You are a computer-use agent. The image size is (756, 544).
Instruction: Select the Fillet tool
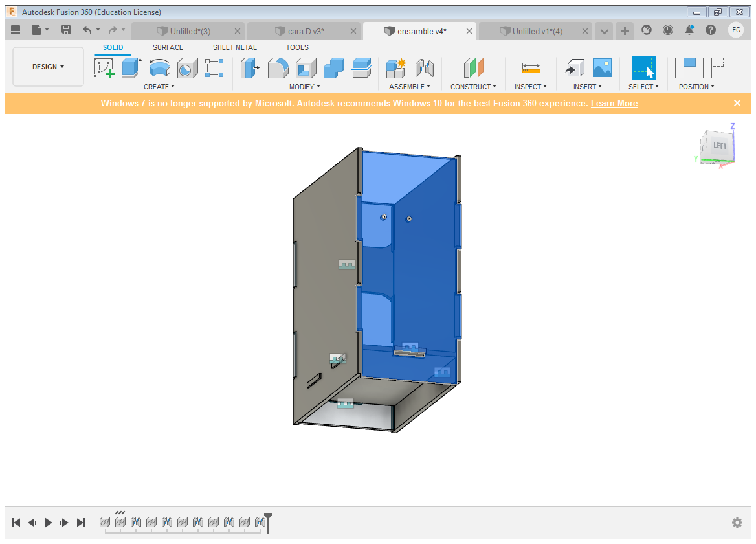coord(278,67)
